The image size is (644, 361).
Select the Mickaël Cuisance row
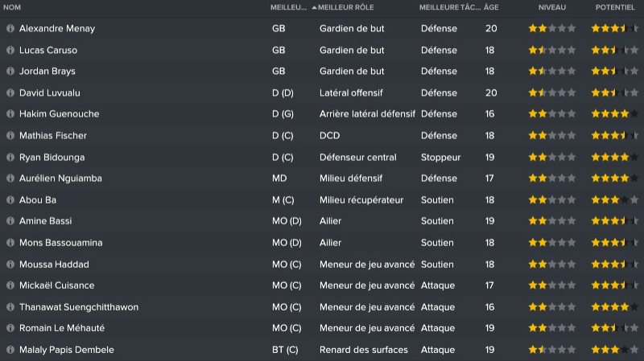click(x=322, y=285)
